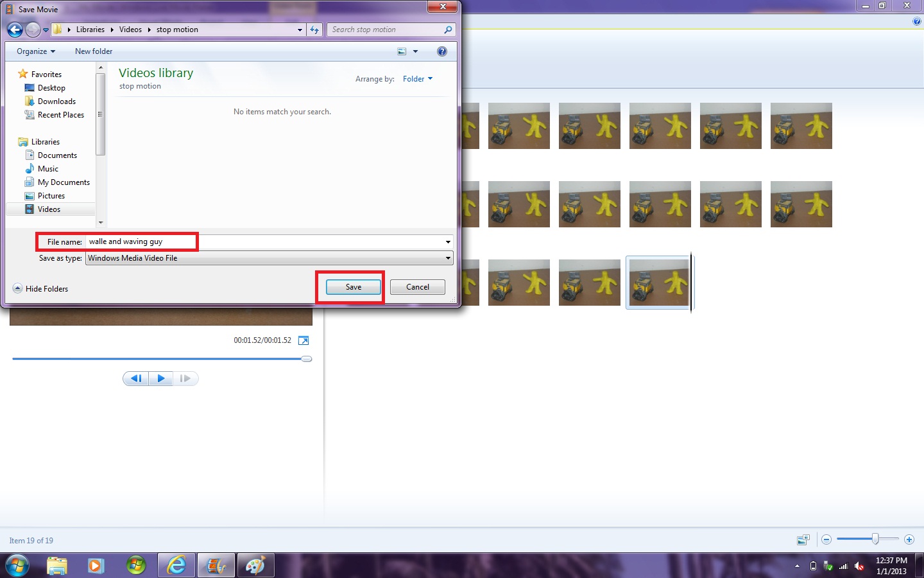924x578 pixels.
Task: Select Desktop in navigation pane
Action: [x=51, y=88]
